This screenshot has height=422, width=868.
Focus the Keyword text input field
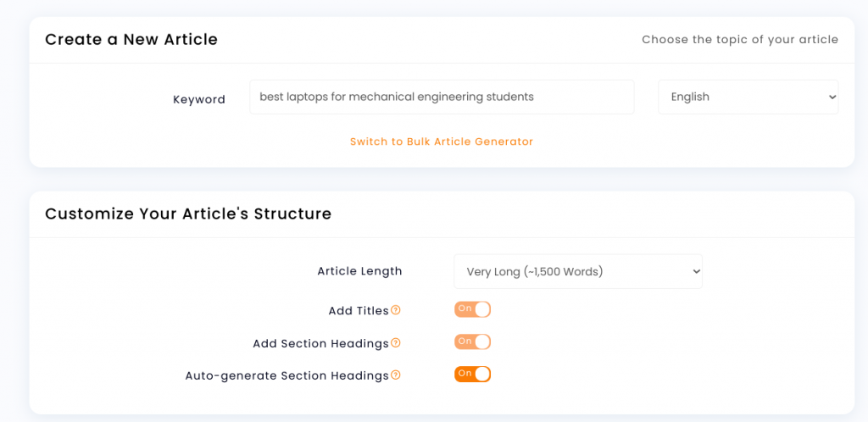[x=442, y=97]
